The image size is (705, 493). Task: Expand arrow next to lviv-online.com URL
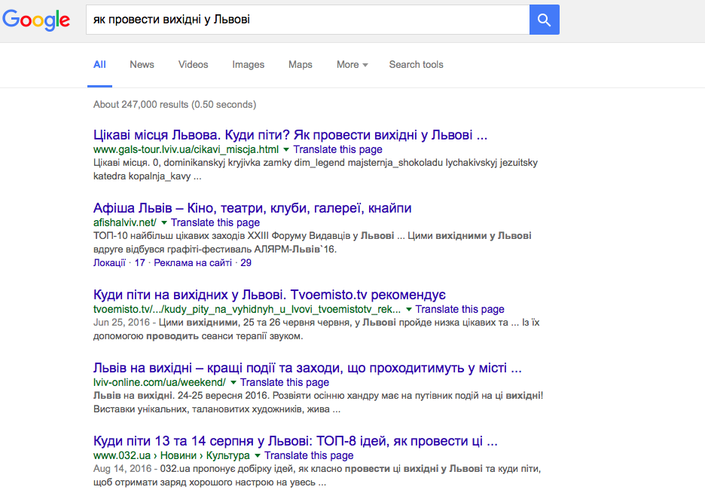tap(233, 383)
